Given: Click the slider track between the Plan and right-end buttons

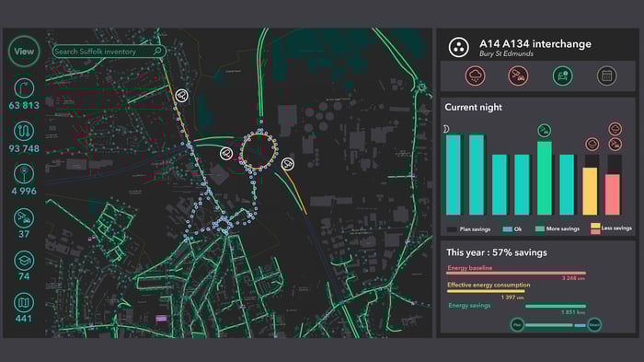Looking at the screenshot, I should (556, 325).
